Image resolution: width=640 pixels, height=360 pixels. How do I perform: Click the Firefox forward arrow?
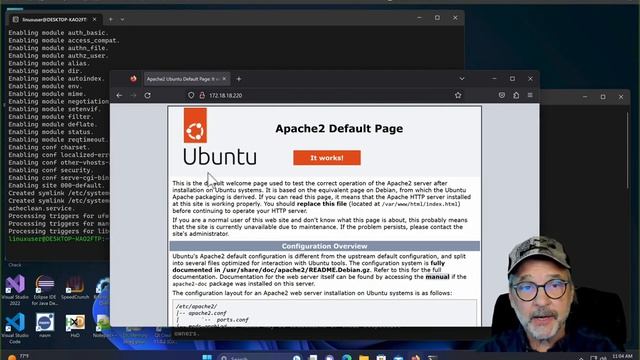(133, 95)
